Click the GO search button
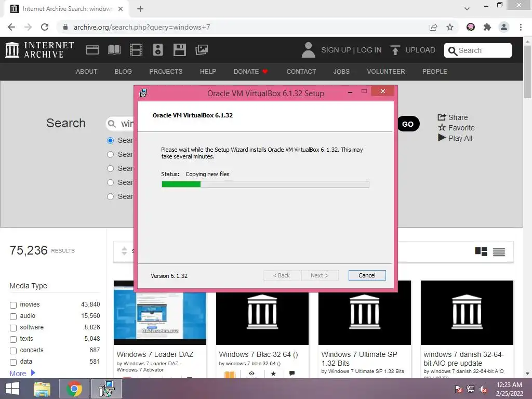532x399 pixels. 408,124
